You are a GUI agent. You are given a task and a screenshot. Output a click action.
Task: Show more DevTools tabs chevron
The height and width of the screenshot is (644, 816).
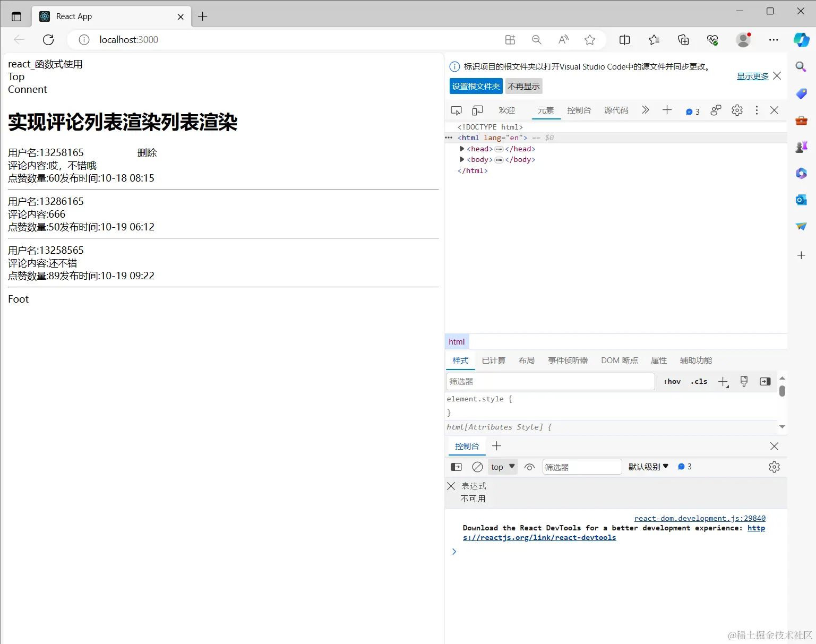point(646,110)
